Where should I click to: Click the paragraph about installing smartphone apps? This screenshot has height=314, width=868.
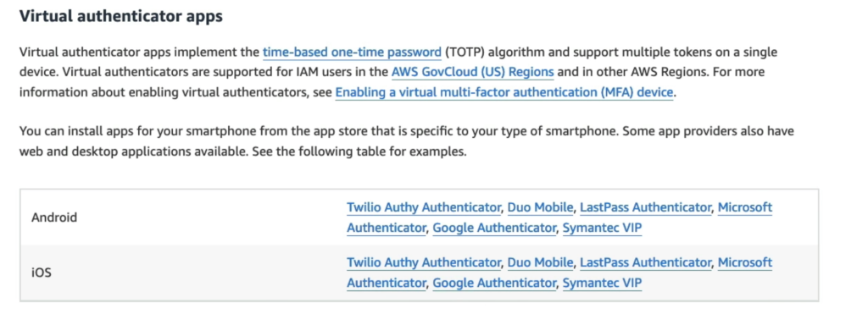coord(407,141)
